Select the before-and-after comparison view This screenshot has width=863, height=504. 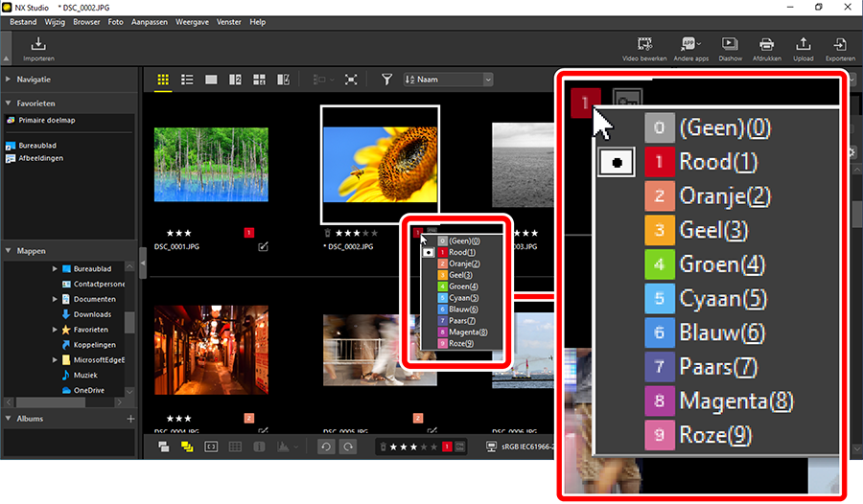point(284,80)
